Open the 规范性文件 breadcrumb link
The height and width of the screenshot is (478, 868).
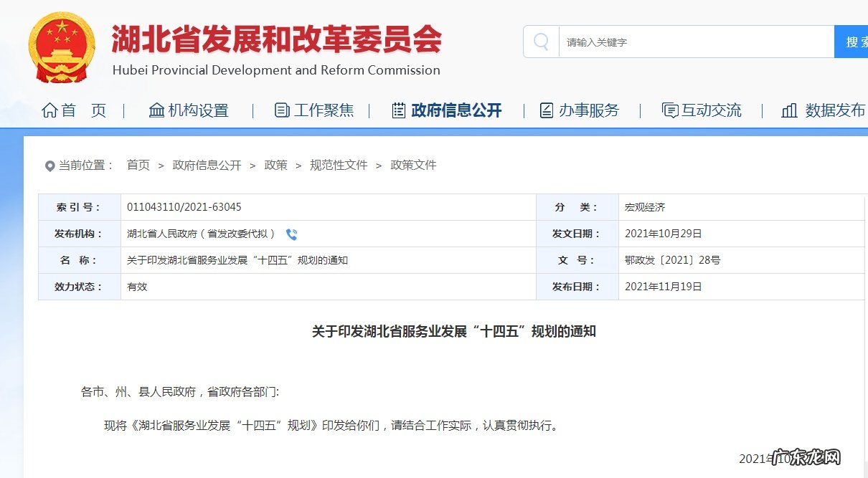pyautogui.click(x=339, y=165)
